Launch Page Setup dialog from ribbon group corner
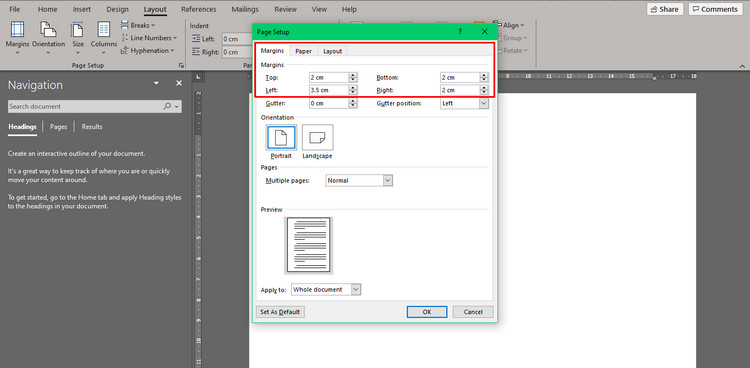The image size is (750, 368). click(181, 65)
